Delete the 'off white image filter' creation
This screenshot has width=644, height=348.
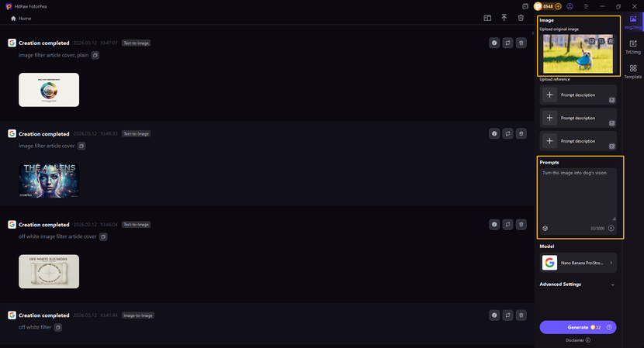click(521, 225)
